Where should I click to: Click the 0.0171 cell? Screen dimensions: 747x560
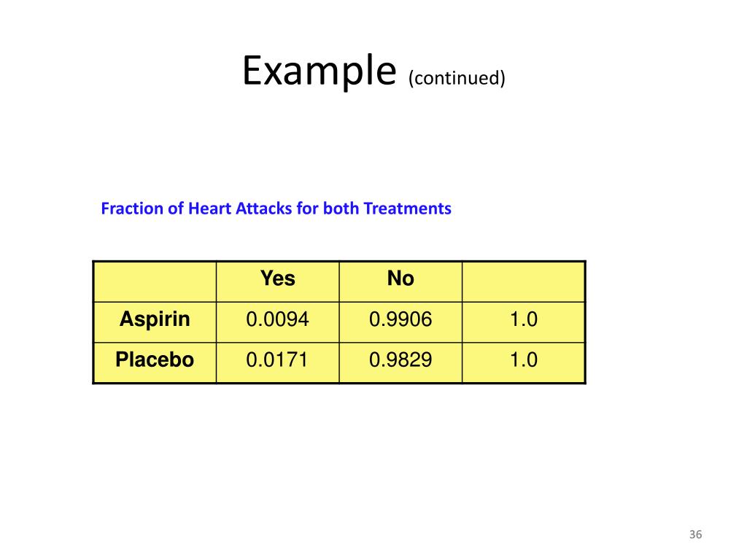276,359
